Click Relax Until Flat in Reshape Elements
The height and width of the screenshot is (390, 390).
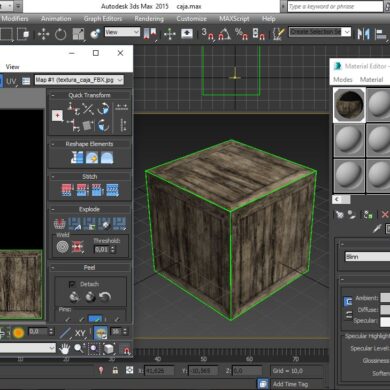[x=92, y=157]
